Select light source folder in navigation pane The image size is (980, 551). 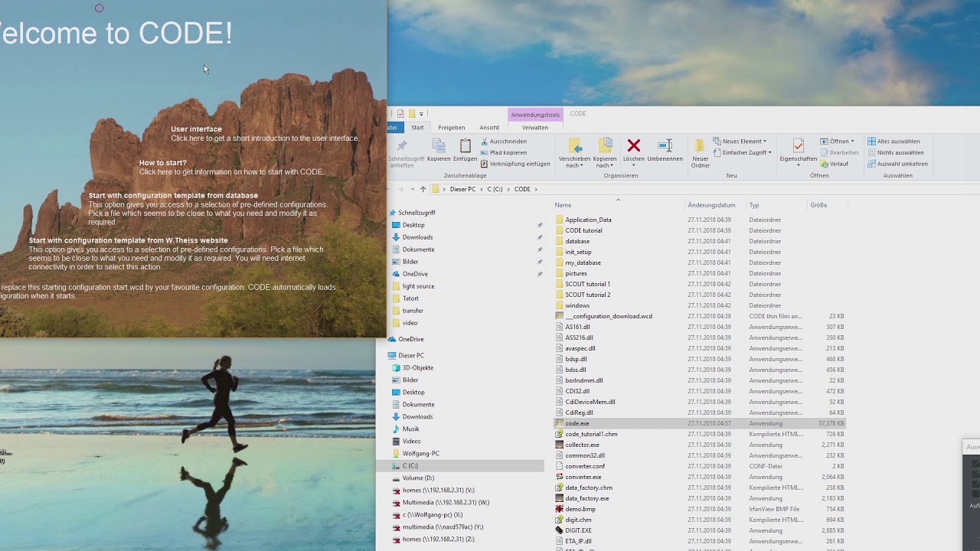[x=418, y=286]
